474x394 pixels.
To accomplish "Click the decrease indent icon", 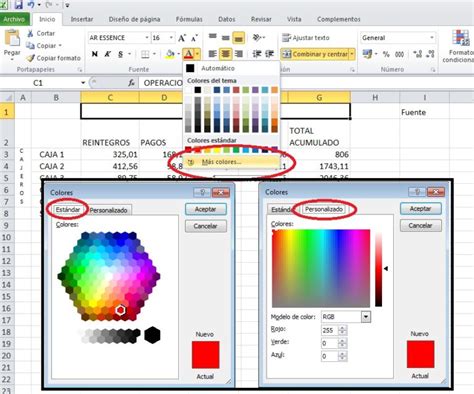I will pos(256,54).
